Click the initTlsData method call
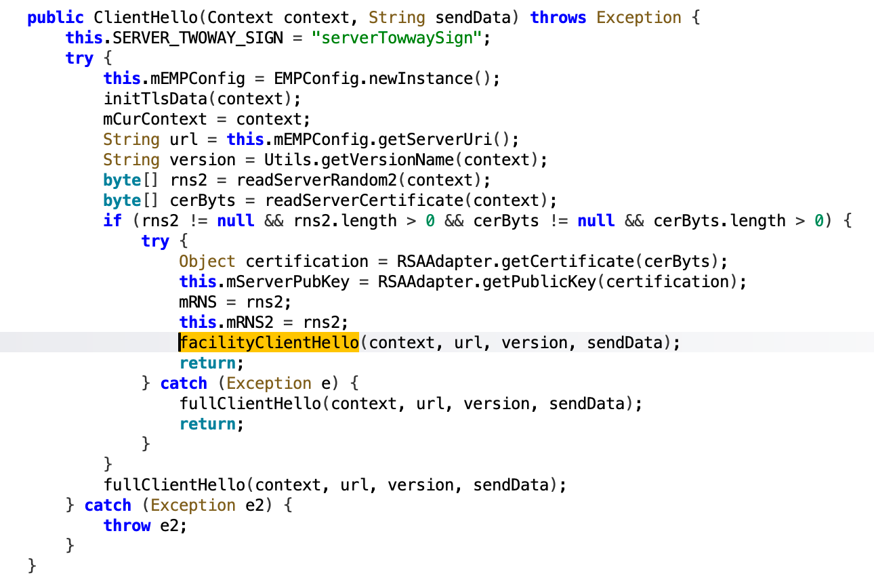 click(x=155, y=99)
